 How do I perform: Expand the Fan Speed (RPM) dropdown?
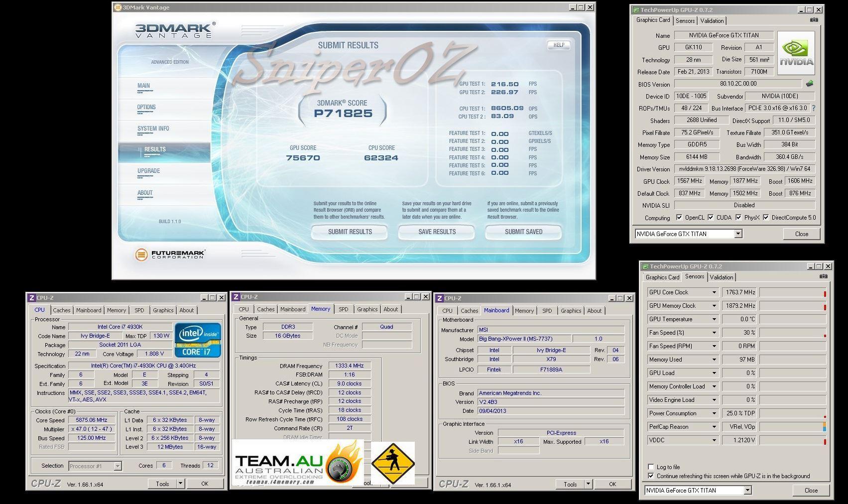(x=714, y=346)
